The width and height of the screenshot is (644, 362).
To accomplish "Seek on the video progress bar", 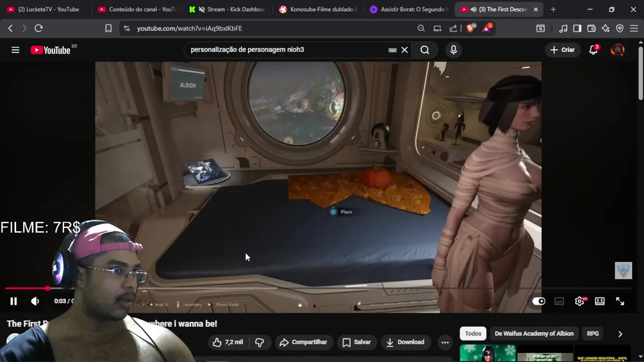I will 318,288.
